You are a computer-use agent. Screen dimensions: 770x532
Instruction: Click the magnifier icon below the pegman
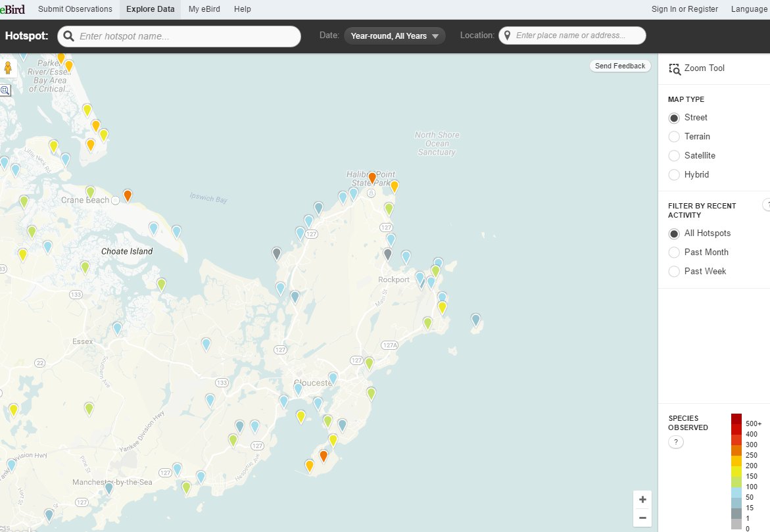click(x=5, y=91)
